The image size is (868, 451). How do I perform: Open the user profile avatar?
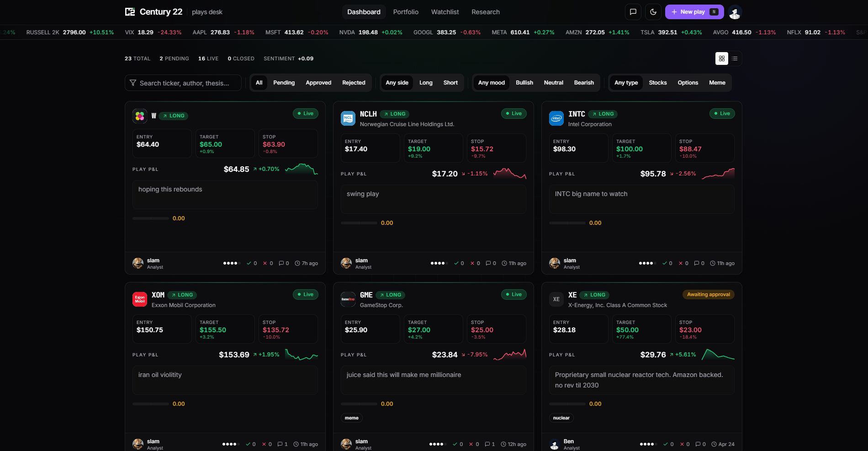tap(735, 12)
